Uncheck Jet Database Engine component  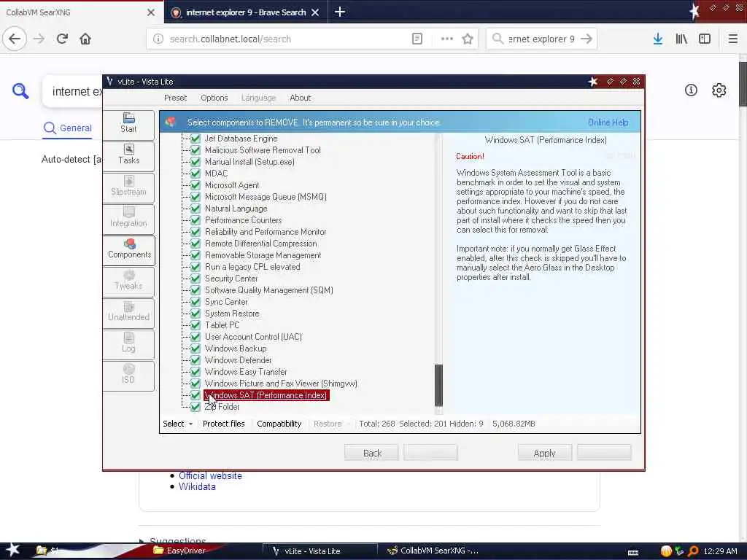pos(196,139)
